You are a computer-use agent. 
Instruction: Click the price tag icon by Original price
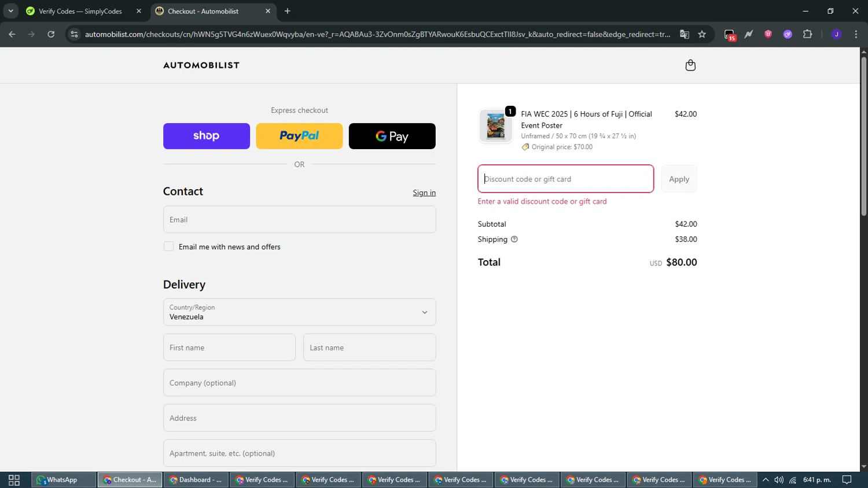[525, 147]
